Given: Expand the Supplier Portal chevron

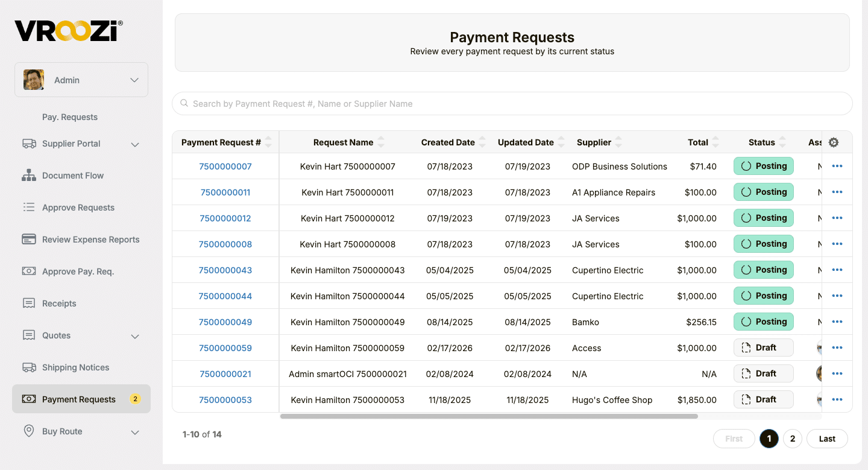Looking at the screenshot, I should (x=135, y=144).
